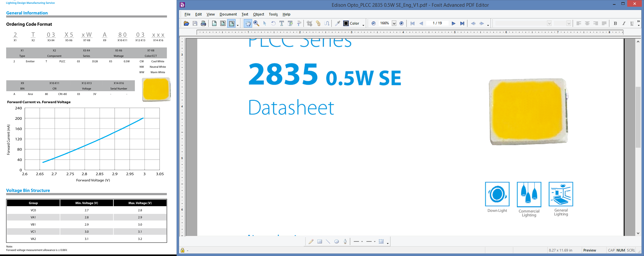
Task: Open the 166% zoom level dropdown
Action: tap(394, 23)
